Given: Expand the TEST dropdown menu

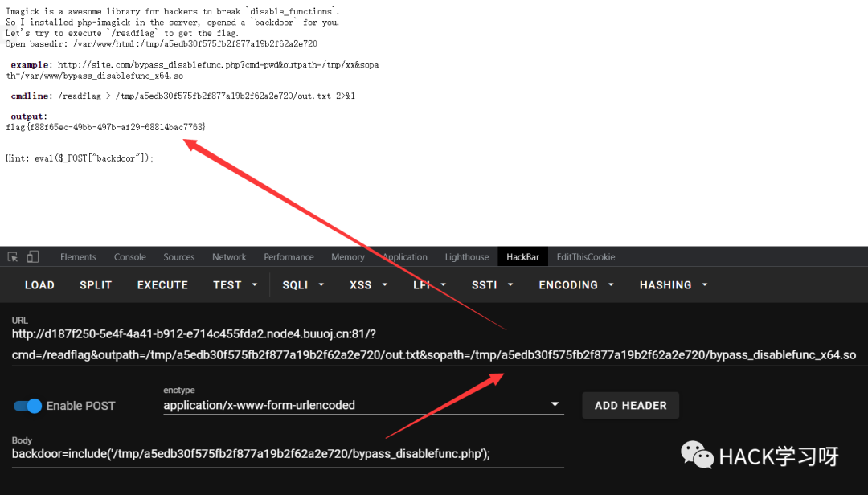Looking at the screenshot, I should [235, 285].
